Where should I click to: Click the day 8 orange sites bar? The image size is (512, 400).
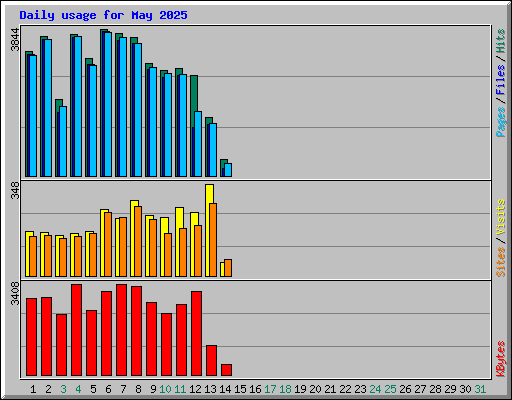138,241
